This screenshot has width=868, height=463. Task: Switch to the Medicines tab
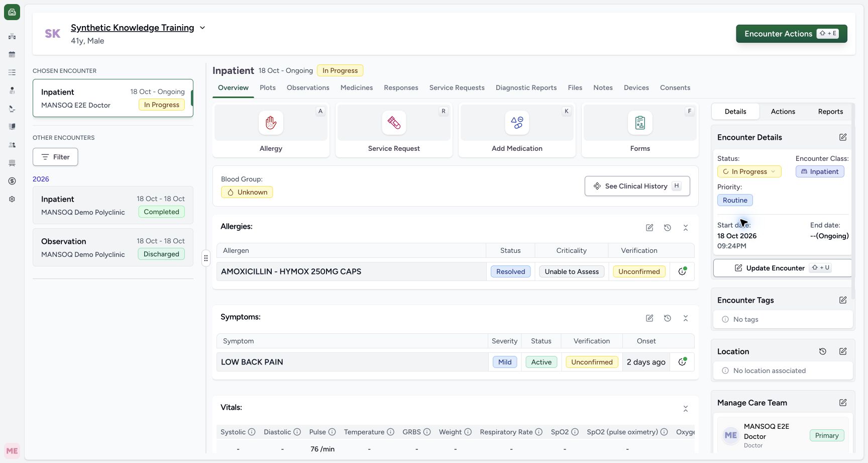click(357, 87)
